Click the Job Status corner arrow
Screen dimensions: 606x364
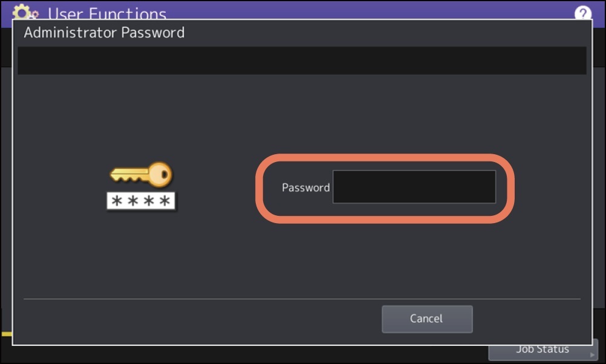592,355
